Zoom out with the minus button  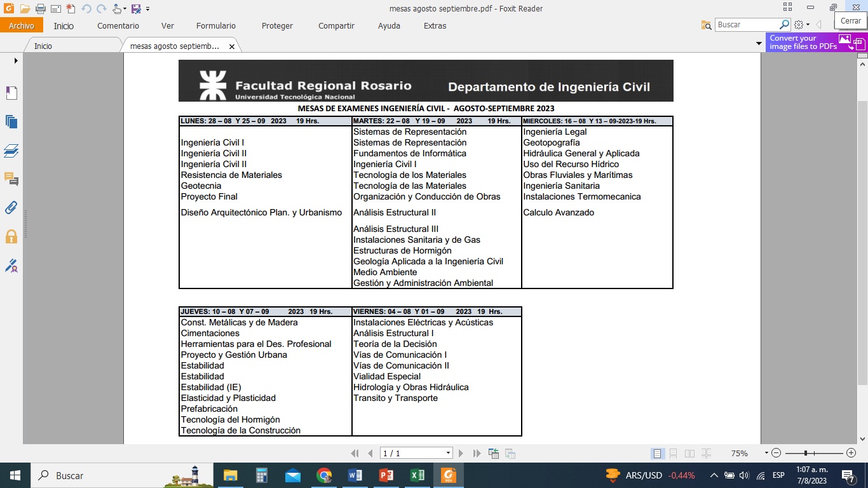coord(776,453)
